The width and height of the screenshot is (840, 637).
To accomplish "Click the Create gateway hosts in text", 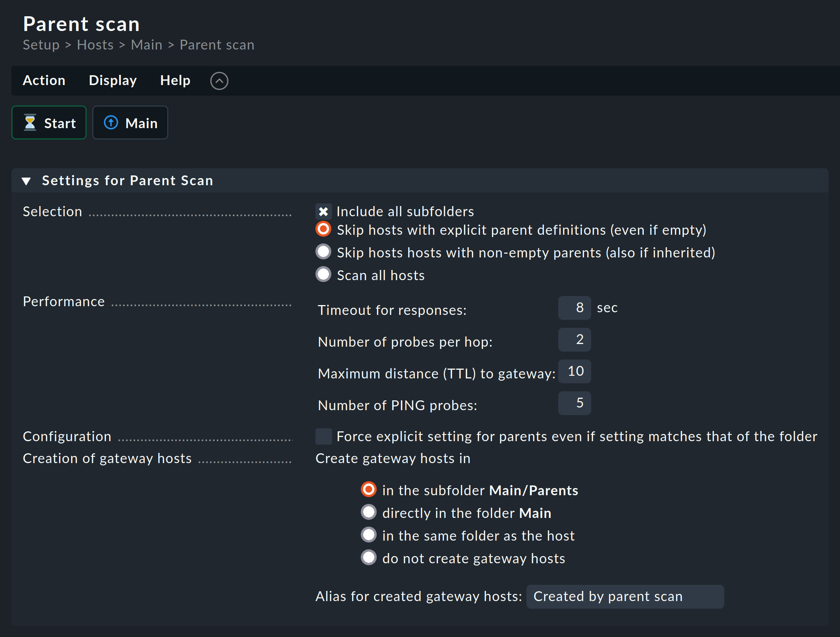I will click(x=393, y=459).
